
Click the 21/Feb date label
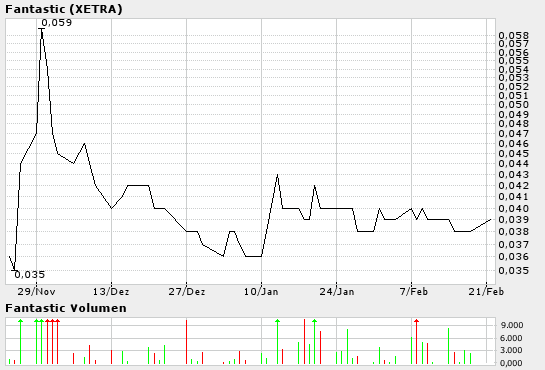tap(486, 291)
